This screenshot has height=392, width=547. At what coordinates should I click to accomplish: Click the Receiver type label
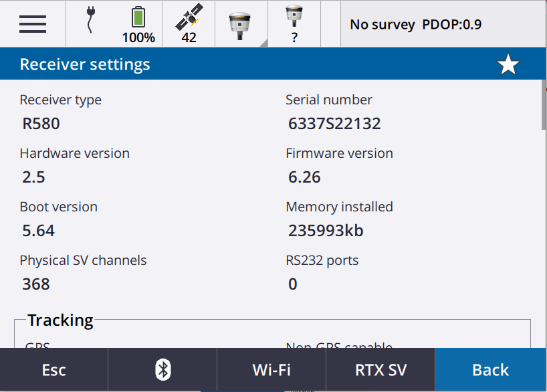pos(61,100)
